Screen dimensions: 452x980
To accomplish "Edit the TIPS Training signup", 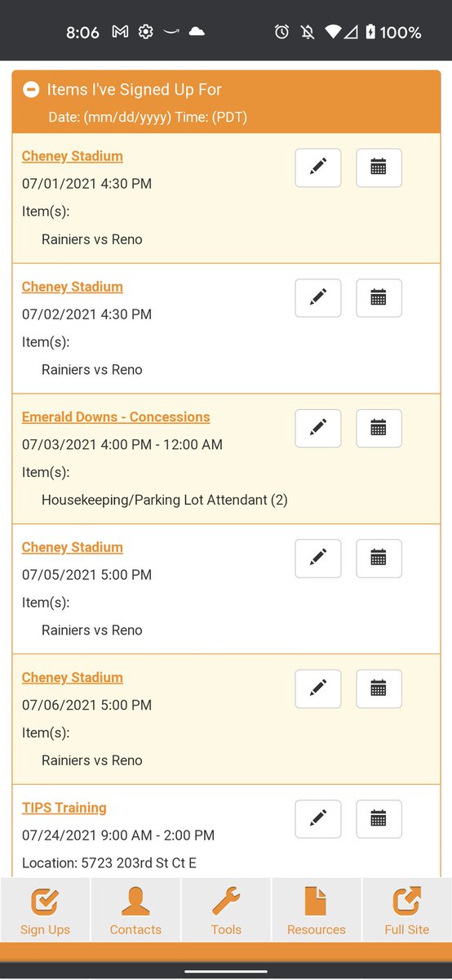I will tap(318, 818).
